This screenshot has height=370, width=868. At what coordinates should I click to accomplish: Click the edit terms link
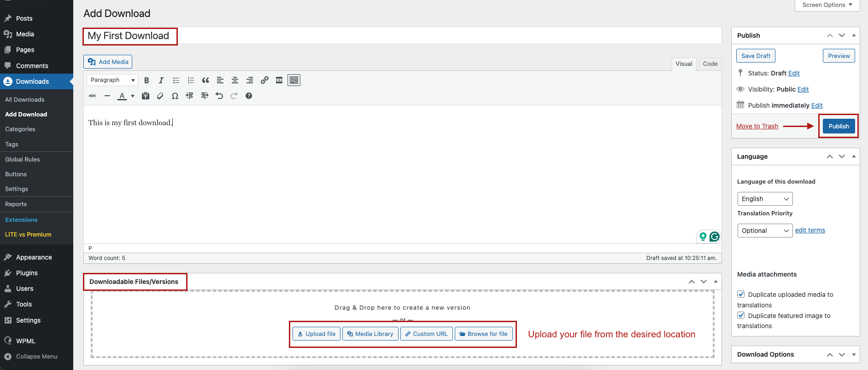click(810, 230)
